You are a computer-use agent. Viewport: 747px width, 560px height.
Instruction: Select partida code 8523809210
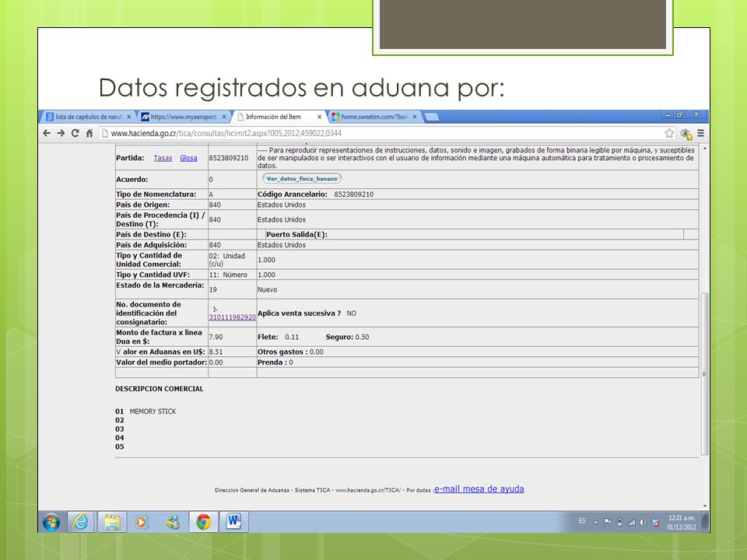(229, 158)
